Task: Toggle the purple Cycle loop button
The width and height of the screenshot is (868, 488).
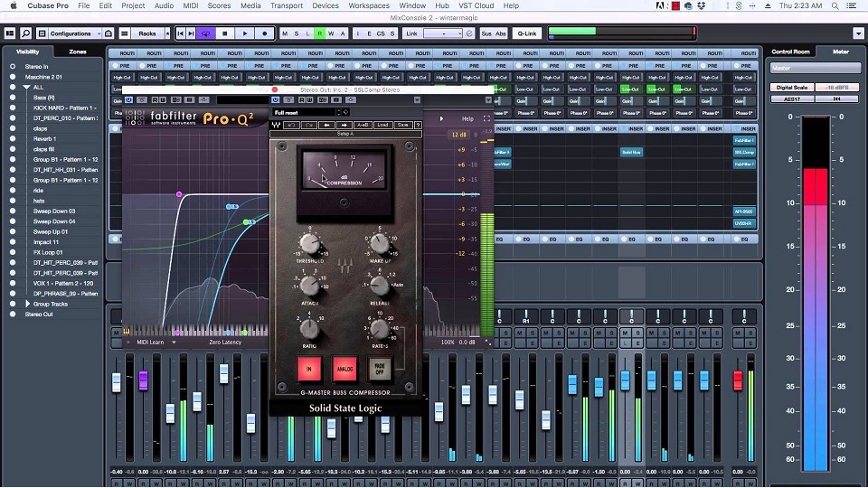Action: pyautogui.click(x=207, y=33)
